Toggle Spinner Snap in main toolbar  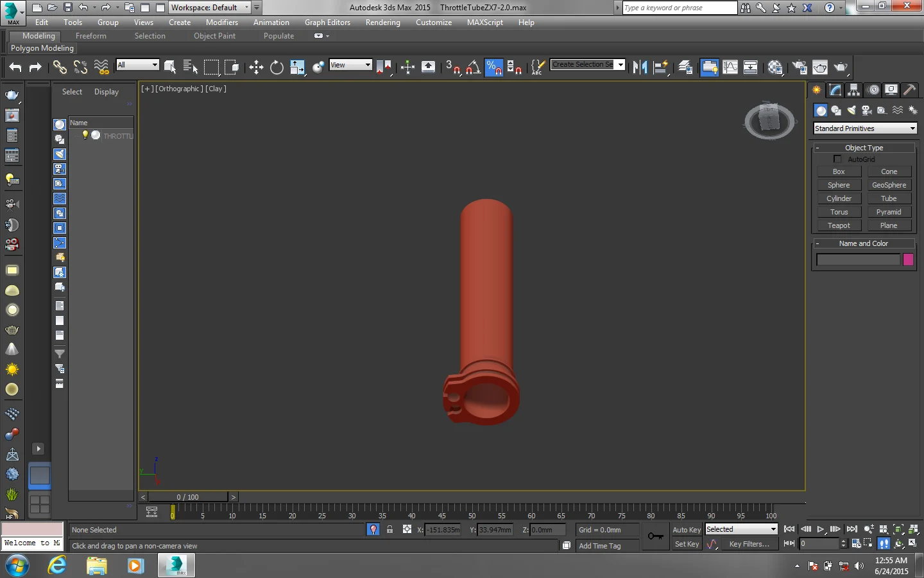pyautogui.click(x=515, y=67)
